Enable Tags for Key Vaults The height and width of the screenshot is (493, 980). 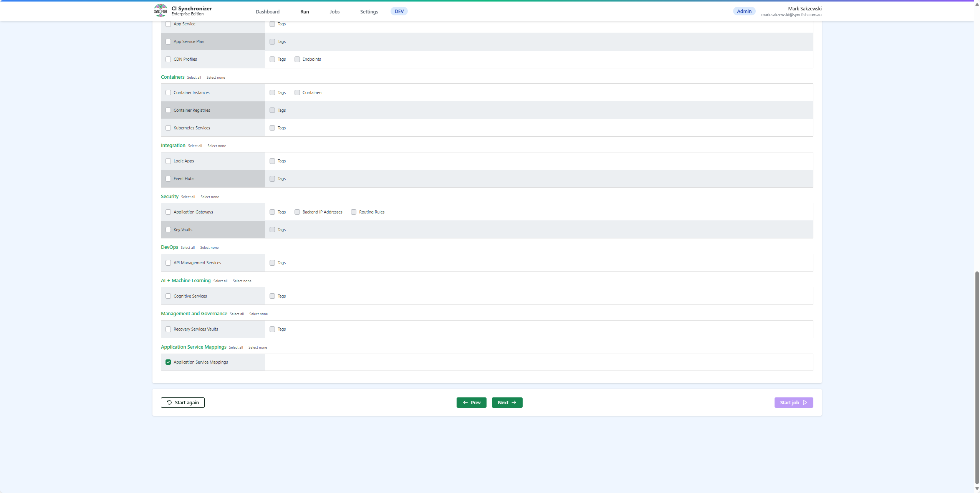272,230
